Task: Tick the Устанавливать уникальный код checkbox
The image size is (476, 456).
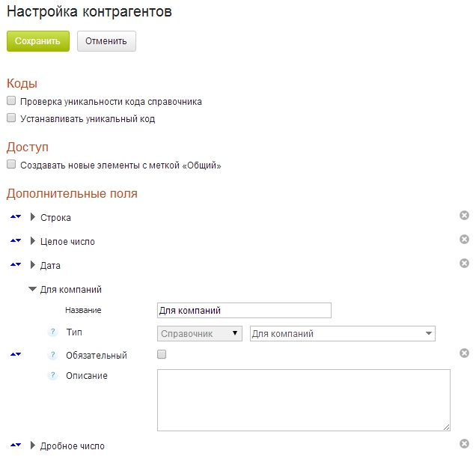Action: (x=11, y=118)
